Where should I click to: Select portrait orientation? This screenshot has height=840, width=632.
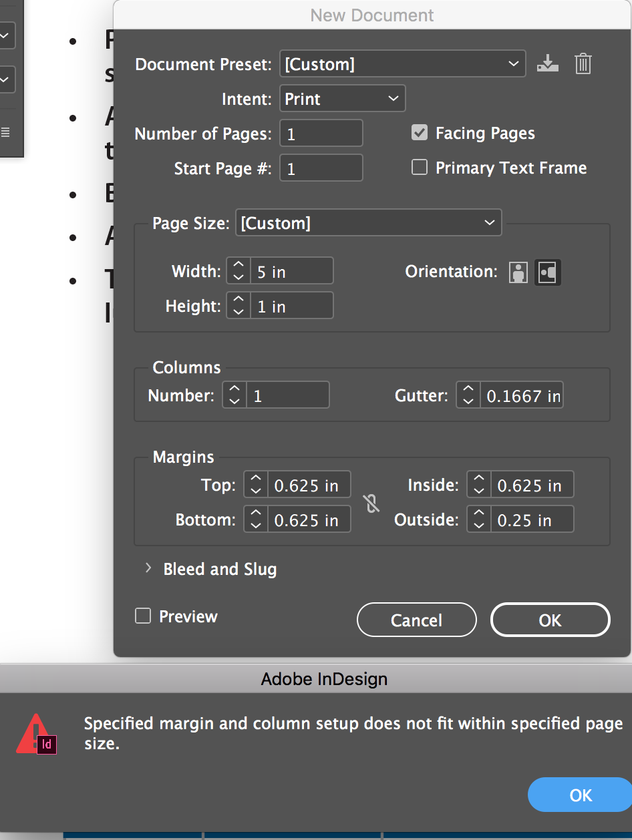pyautogui.click(x=518, y=272)
